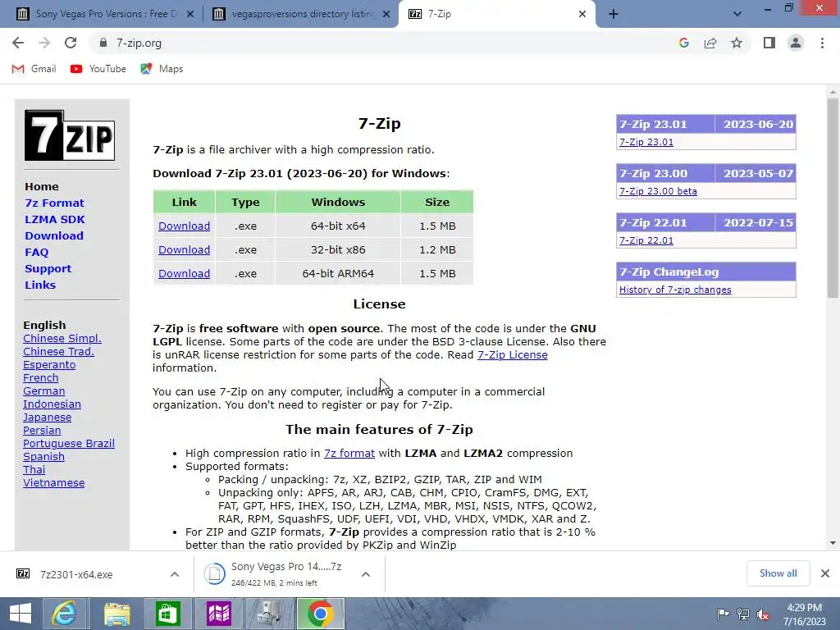The width and height of the screenshot is (840, 630).
Task: Open the 7z format link in features
Action: (349, 453)
